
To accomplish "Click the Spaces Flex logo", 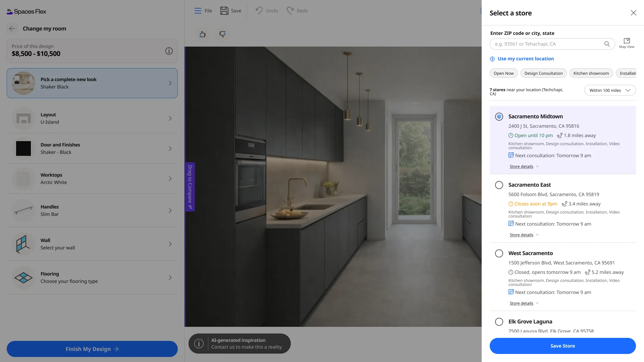I will (x=26, y=11).
